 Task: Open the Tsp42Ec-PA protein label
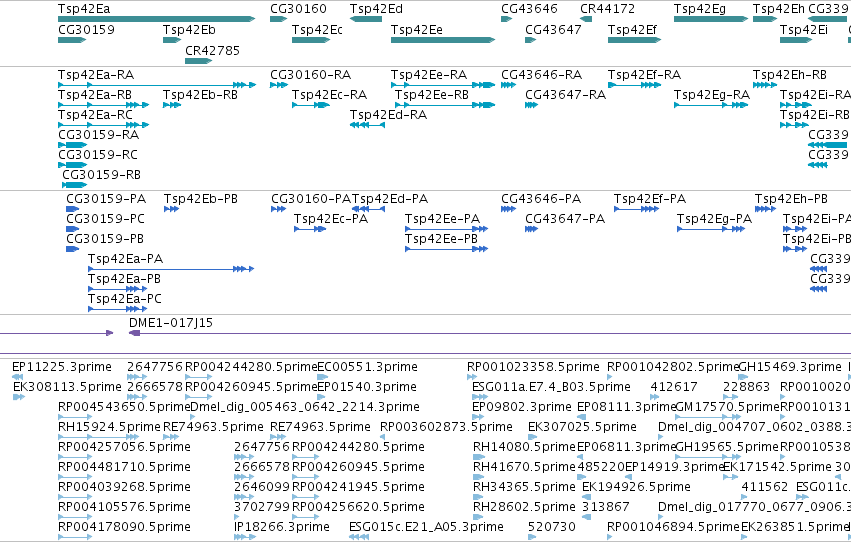pos(331,219)
